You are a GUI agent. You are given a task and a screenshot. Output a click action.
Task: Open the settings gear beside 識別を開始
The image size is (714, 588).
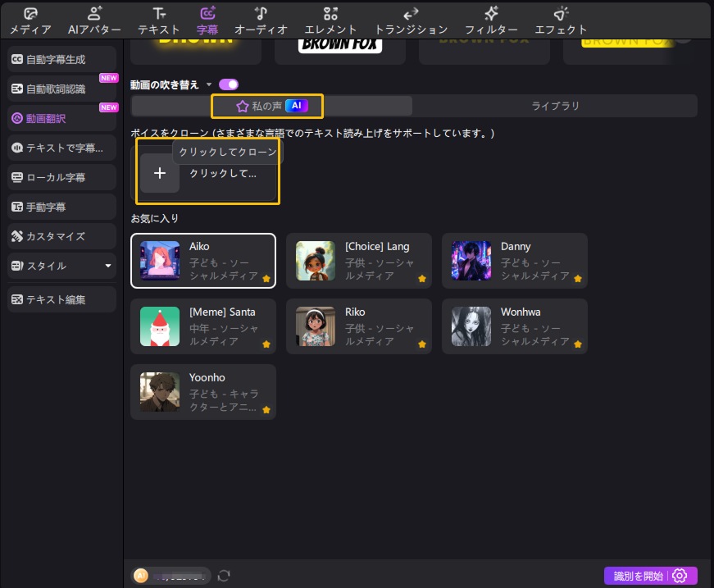[x=680, y=576]
